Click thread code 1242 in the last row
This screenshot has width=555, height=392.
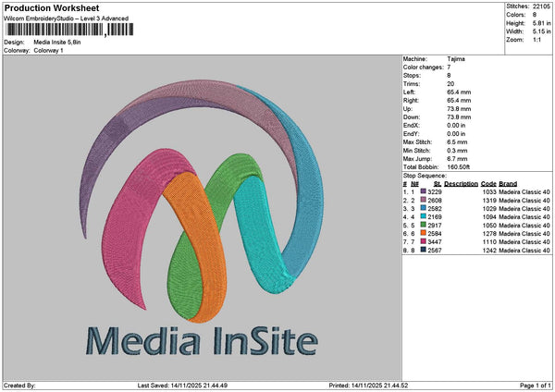(489, 251)
